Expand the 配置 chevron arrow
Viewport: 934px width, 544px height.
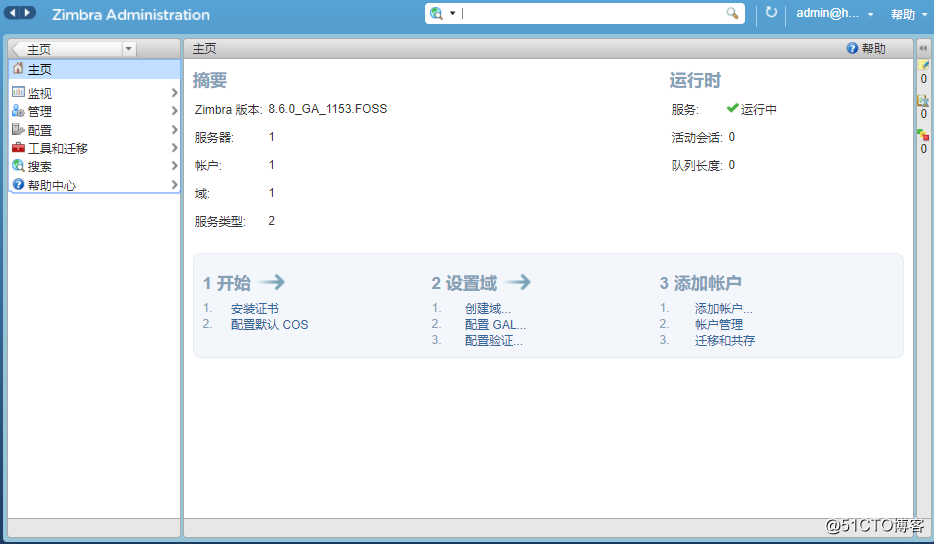pyautogui.click(x=174, y=129)
